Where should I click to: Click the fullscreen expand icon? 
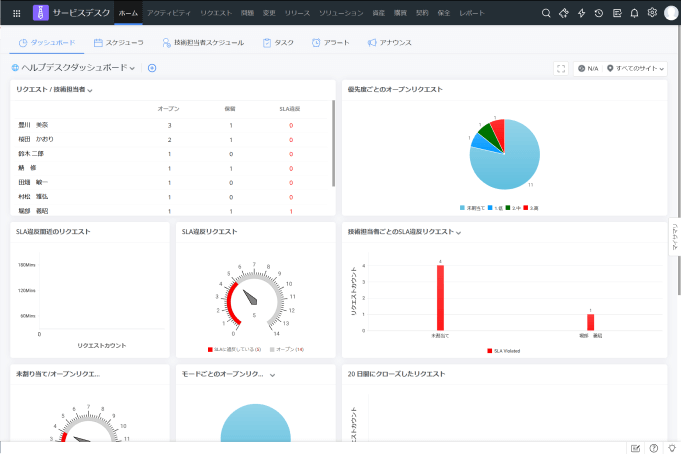[x=561, y=68]
